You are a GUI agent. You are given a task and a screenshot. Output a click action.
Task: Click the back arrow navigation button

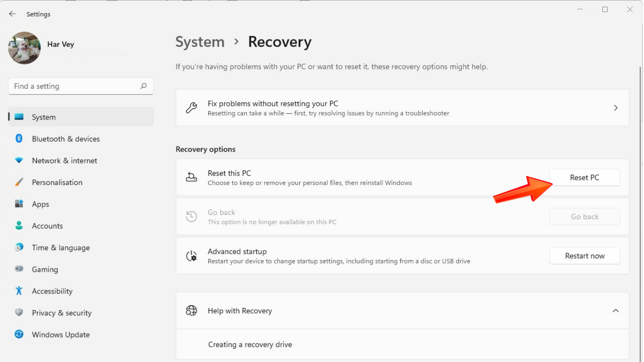(12, 14)
